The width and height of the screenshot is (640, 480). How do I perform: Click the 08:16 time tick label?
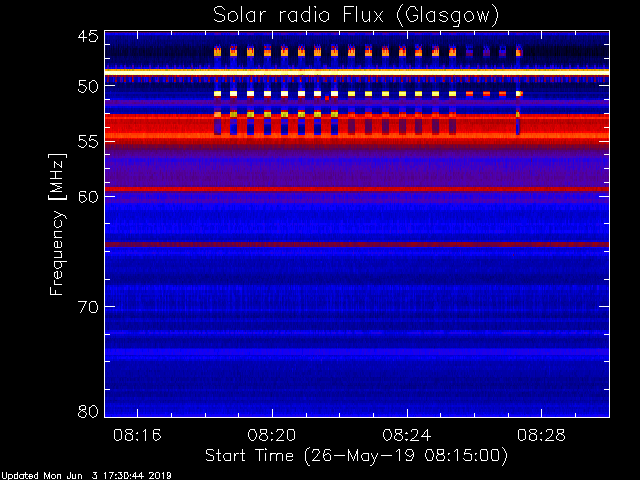click(x=137, y=435)
